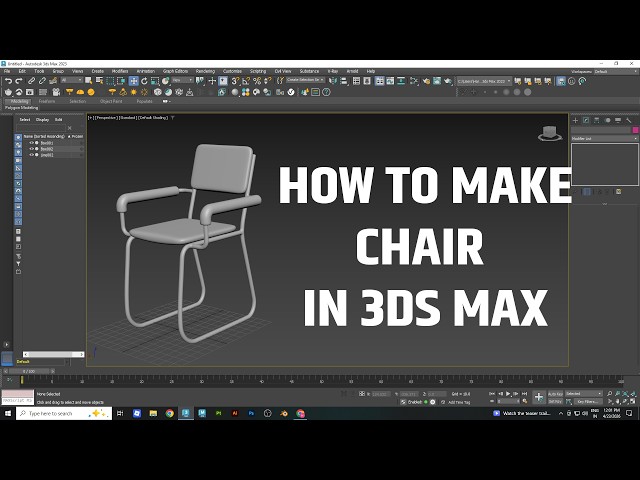
Task: Click the ViewCube in the viewport
Action: (x=550, y=133)
